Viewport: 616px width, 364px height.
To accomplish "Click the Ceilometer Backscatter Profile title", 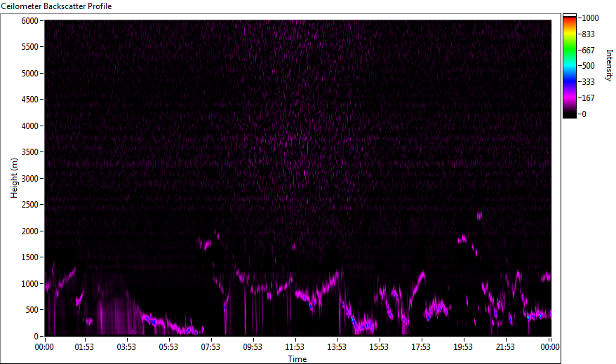I will 56,6.
